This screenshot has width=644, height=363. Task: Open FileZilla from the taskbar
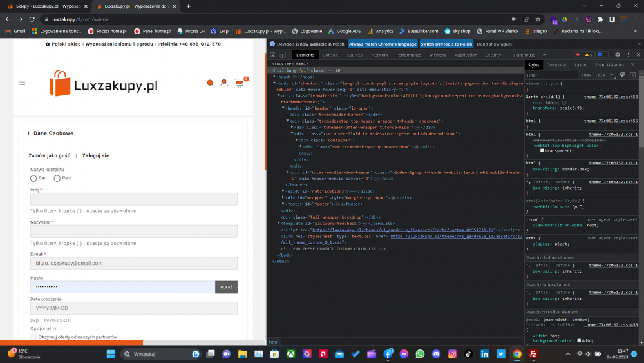click(533, 354)
